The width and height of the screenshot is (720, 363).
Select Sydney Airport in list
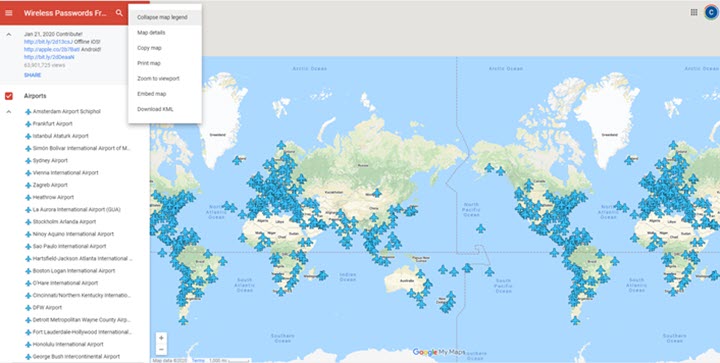tap(50, 161)
